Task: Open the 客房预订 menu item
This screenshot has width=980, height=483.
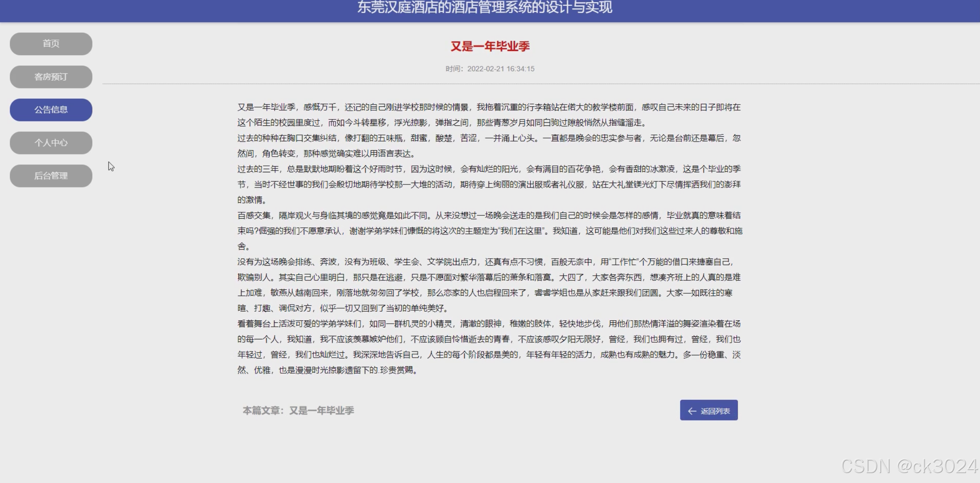Action: click(x=51, y=77)
